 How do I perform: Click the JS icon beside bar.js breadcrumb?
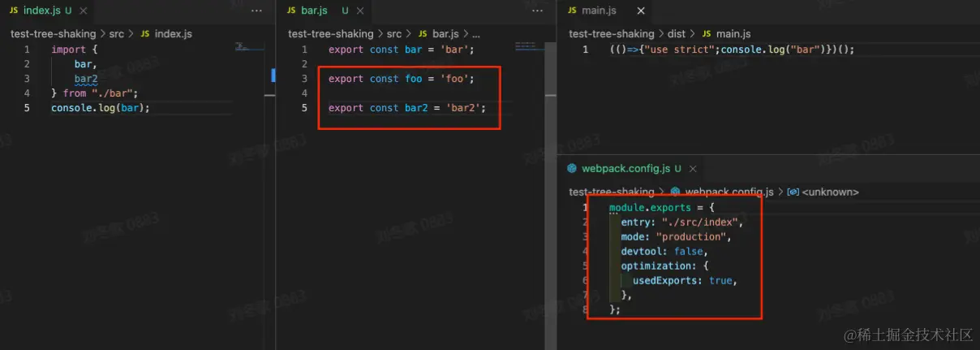[x=423, y=34]
